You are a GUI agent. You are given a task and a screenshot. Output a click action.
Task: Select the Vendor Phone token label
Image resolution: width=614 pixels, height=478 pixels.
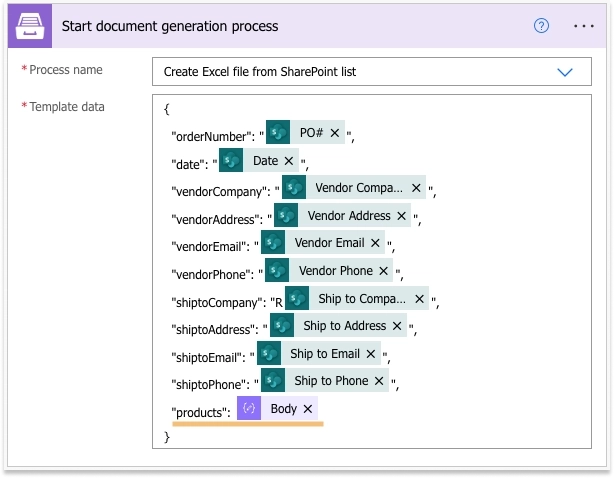tap(336, 271)
